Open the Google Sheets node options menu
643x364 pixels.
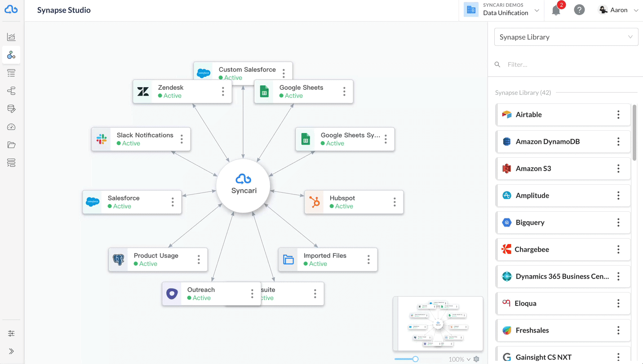coord(344,92)
